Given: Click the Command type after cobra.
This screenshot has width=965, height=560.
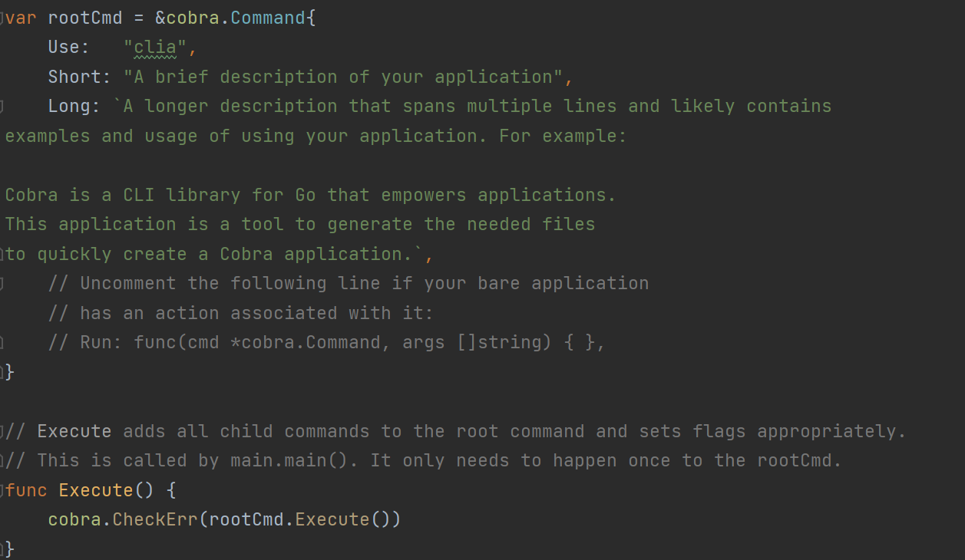Looking at the screenshot, I should tap(267, 18).
